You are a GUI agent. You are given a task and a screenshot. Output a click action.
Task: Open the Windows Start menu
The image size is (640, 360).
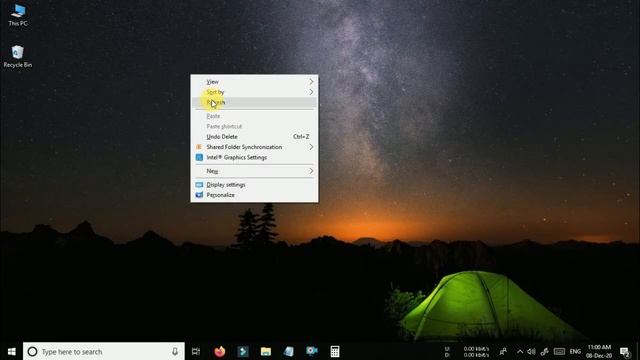click(11, 351)
